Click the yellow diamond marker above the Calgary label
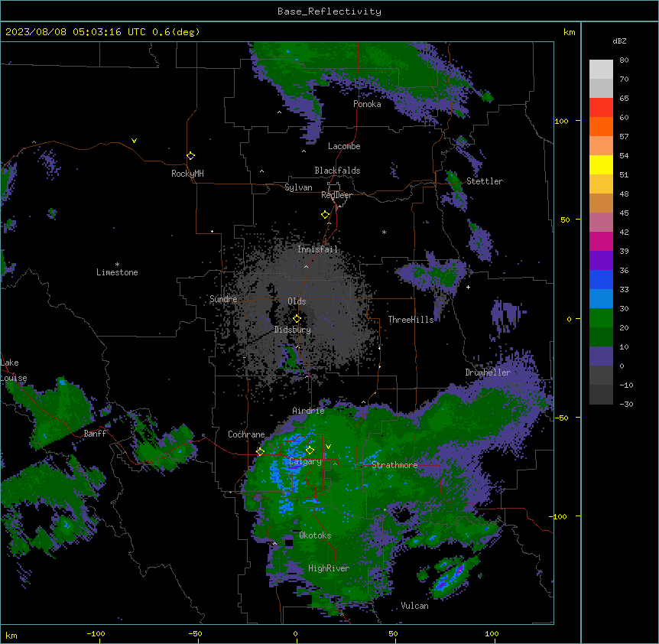659x644 pixels. [x=310, y=450]
